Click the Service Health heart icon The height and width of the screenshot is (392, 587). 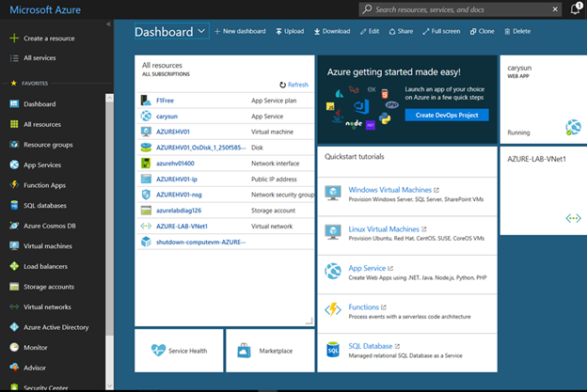tap(158, 350)
